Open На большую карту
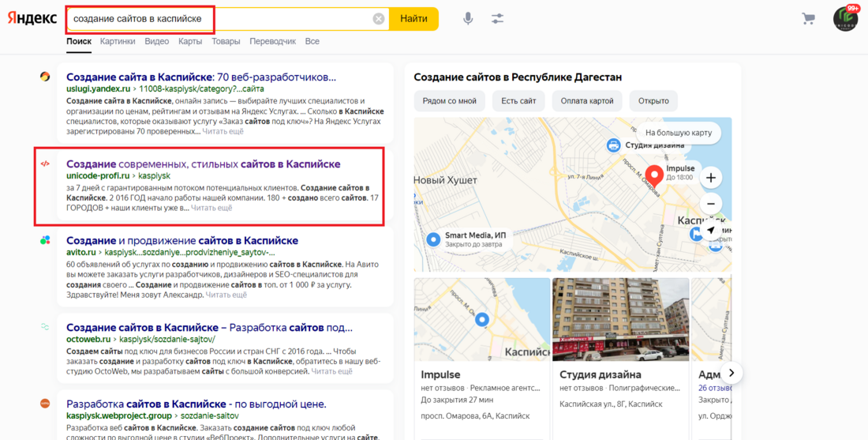The height and width of the screenshot is (440, 868). click(x=679, y=133)
